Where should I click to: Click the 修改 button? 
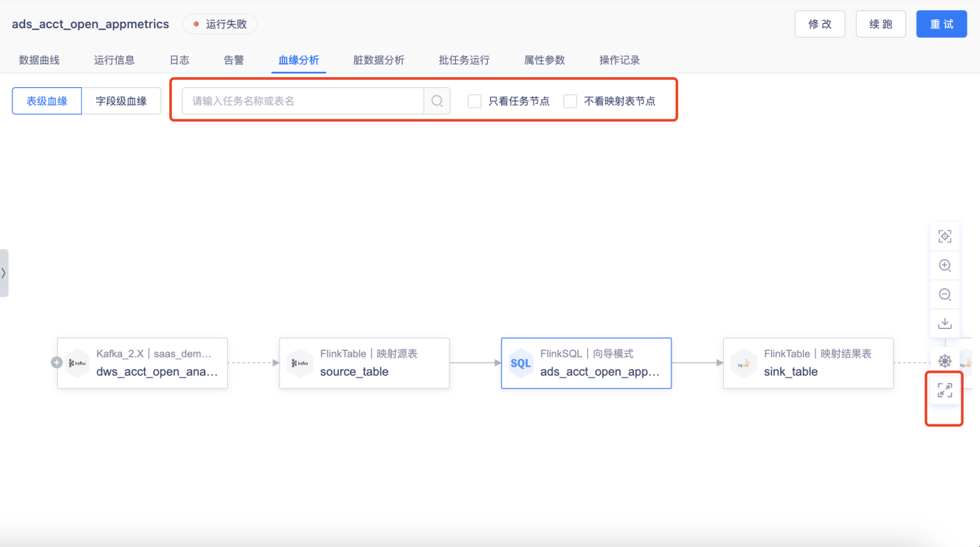820,24
